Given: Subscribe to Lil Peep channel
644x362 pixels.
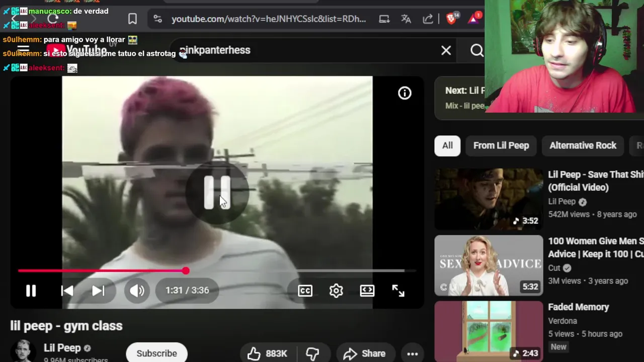Looking at the screenshot, I should (x=156, y=353).
